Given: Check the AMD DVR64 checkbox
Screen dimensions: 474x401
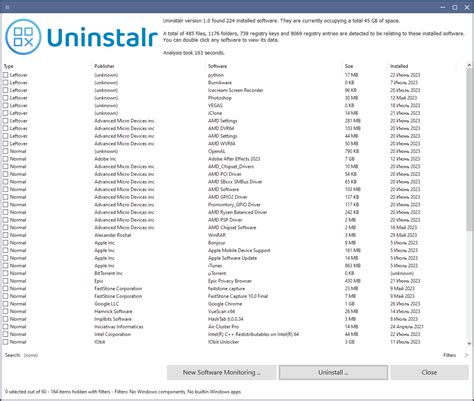Looking at the screenshot, I should (x=6, y=128).
